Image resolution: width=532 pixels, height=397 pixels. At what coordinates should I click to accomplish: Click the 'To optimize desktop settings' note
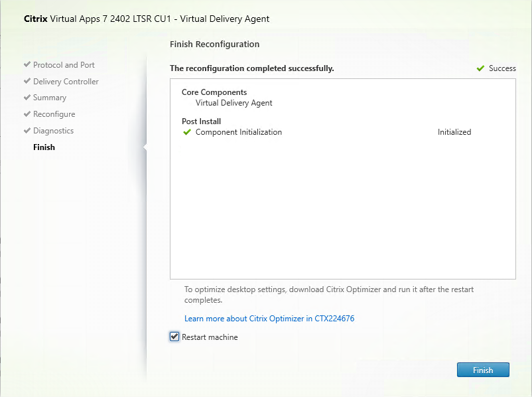click(x=329, y=295)
